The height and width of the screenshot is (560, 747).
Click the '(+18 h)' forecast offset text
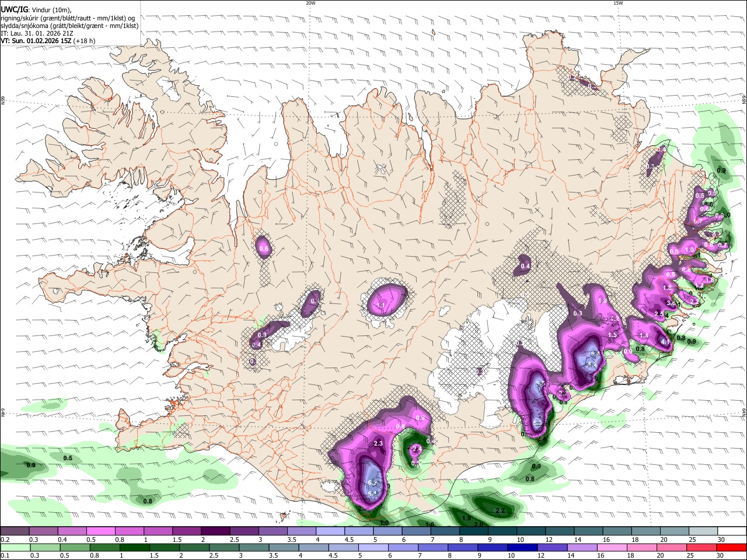pos(85,41)
